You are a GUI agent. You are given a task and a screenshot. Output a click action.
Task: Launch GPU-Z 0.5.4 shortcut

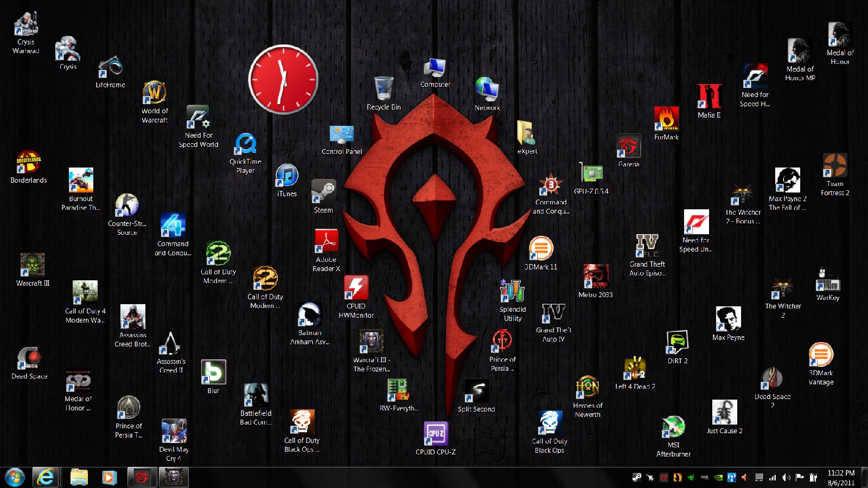(x=591, y=179)
